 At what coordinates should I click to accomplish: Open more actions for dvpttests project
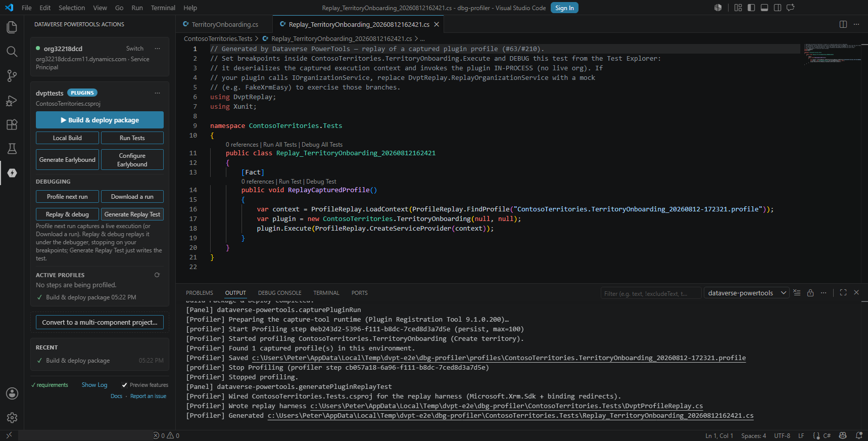[157, 93]
